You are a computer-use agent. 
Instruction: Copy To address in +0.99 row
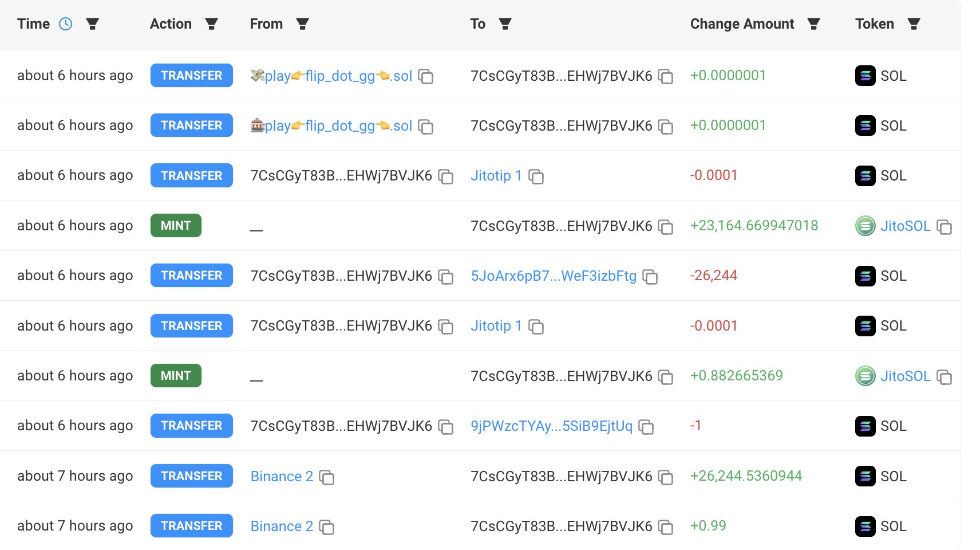coord(665,527)
